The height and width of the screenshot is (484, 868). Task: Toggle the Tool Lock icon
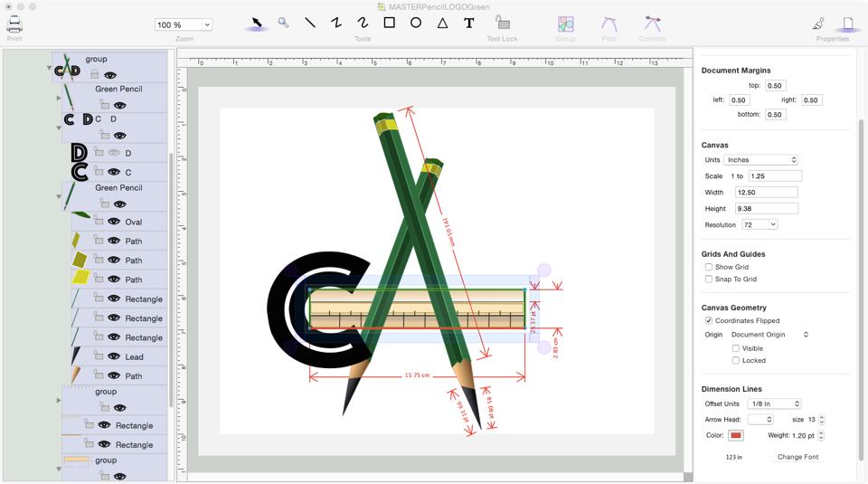coord(502,23)
